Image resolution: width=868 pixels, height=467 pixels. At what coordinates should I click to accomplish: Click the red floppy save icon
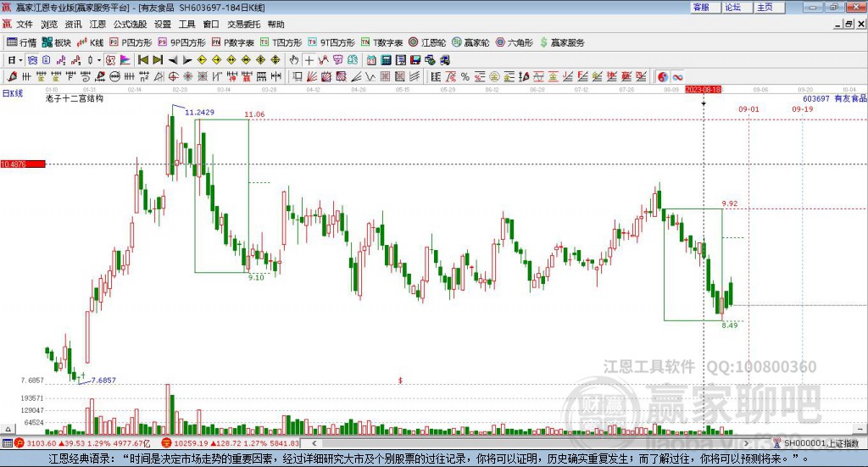click(415, 60)
